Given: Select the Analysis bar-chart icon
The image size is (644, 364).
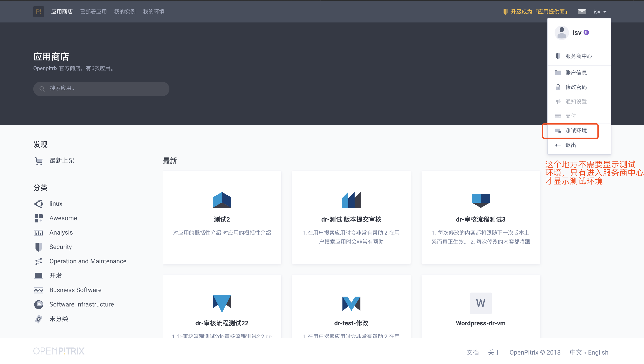Looking at the screenshot, I should pos(39,233).
